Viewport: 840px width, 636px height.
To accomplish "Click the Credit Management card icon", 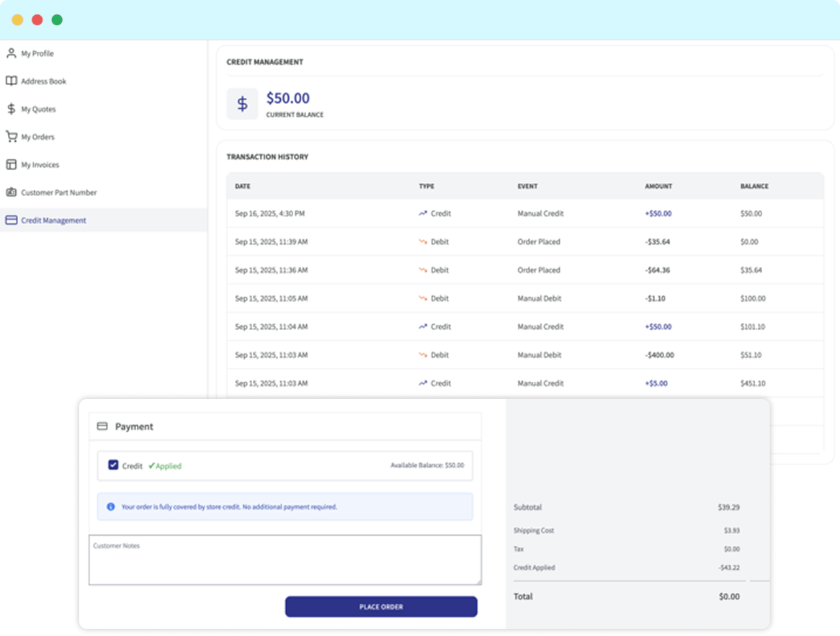I will [11, 220].
